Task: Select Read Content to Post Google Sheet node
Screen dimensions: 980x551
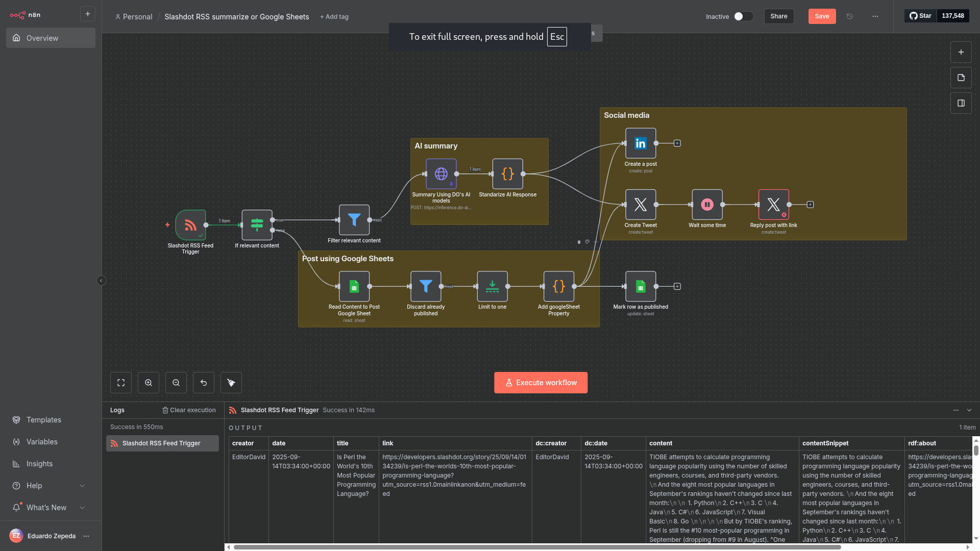Action: click(x=354, y=286)
